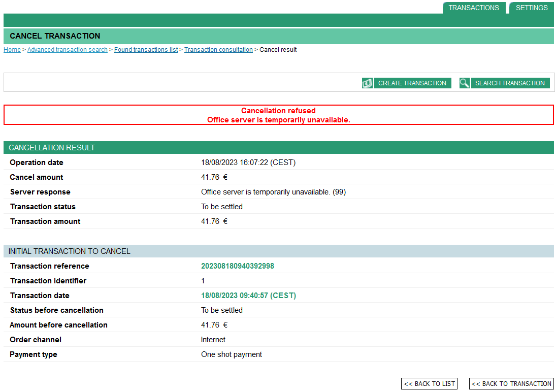This screenshot has height=392, width=556.
Task: Select the Cancellation Result section header
Action: 52,148
